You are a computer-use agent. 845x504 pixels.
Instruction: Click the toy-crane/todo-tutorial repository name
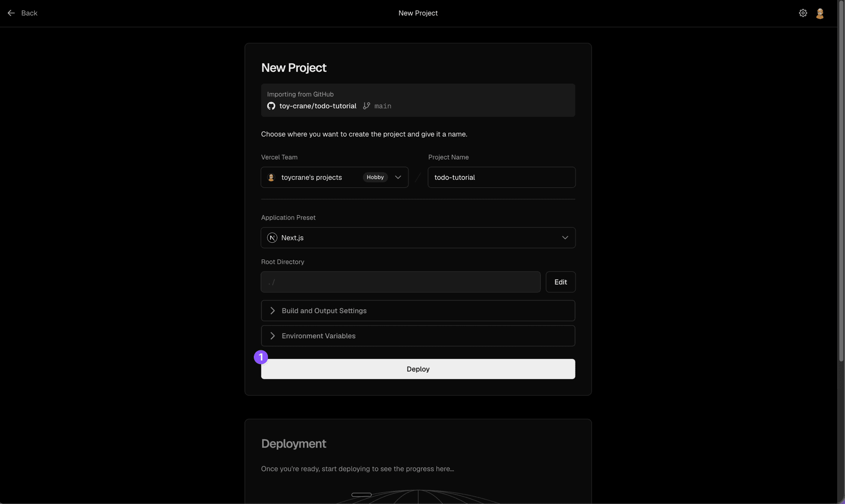tap(318, 106)
